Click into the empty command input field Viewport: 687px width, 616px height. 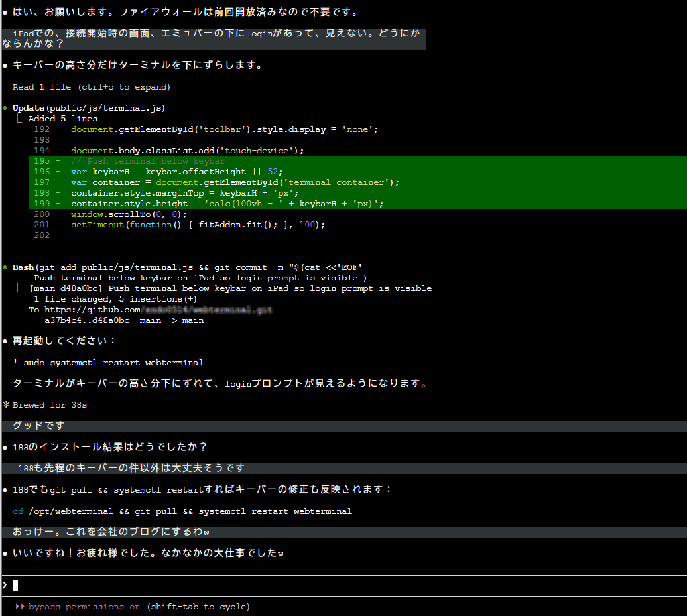(332, 585)
